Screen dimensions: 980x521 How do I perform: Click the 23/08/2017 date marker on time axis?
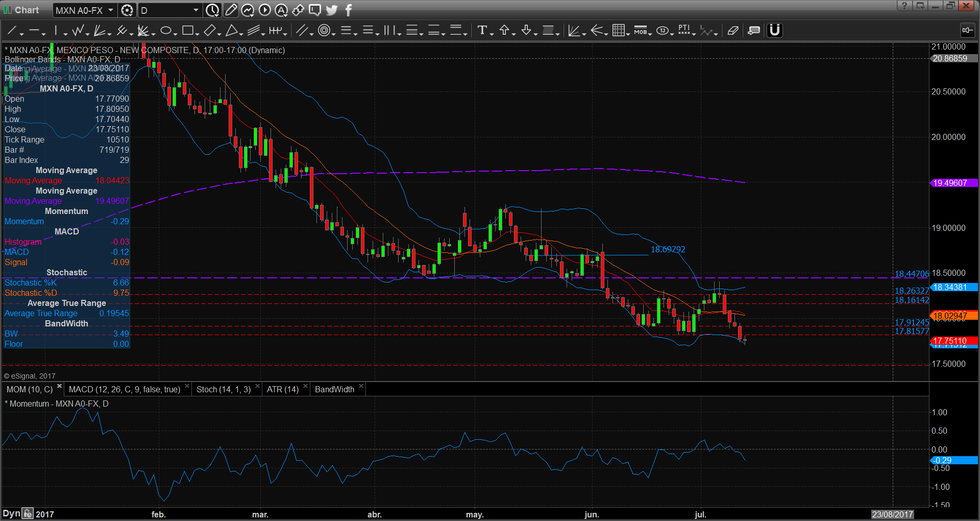tap(892, 514)
